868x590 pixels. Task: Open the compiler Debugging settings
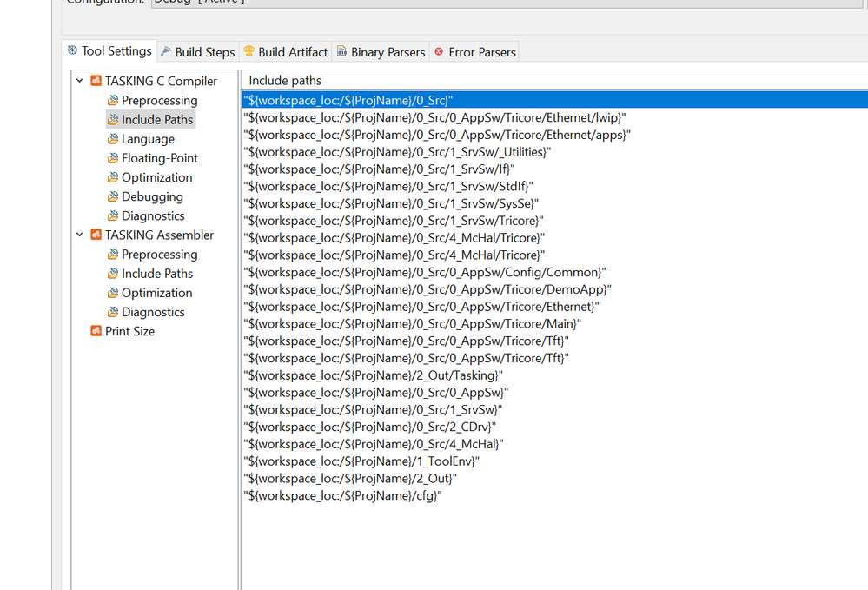coord(152,196)
